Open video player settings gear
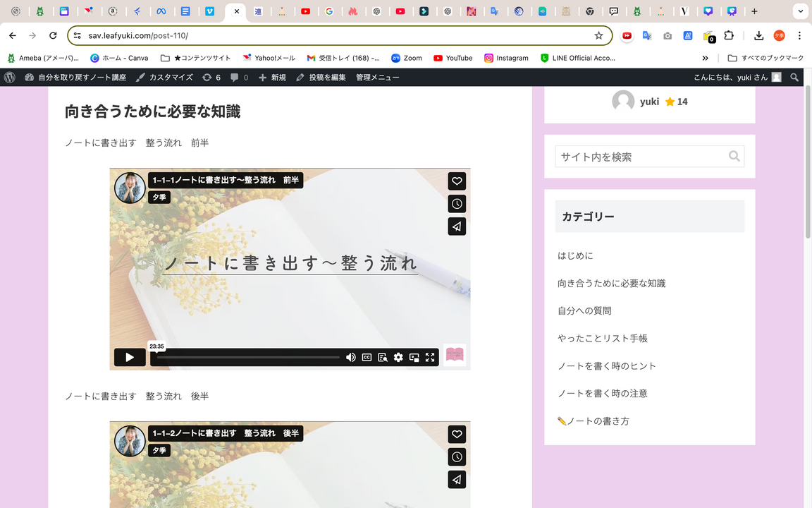Viewport: 812px width, 508px height. (398, 358)
